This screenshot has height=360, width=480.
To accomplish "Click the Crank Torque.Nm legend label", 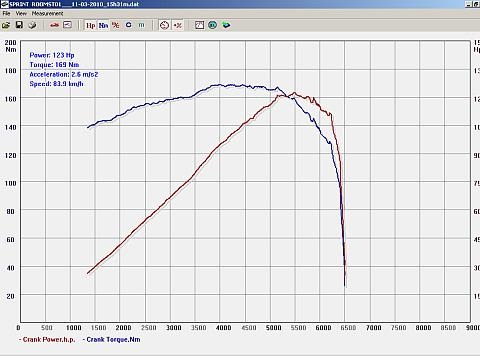I will (113, 340).
